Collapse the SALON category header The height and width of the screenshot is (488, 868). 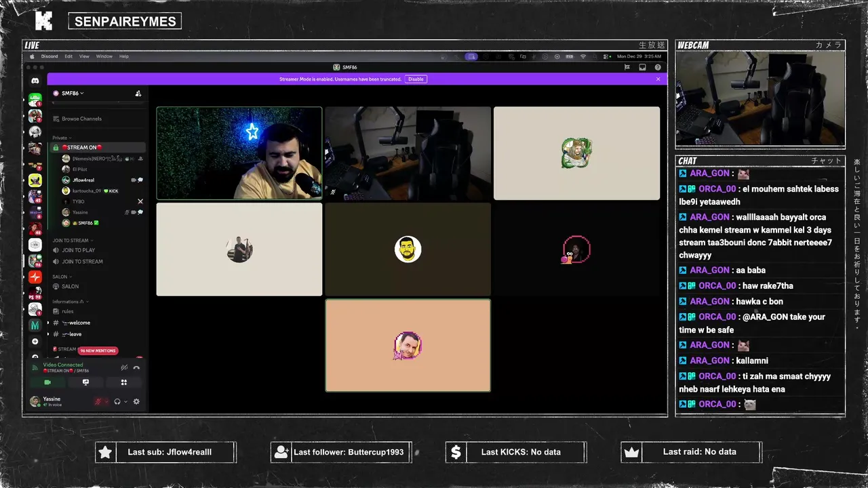(62, 277)
